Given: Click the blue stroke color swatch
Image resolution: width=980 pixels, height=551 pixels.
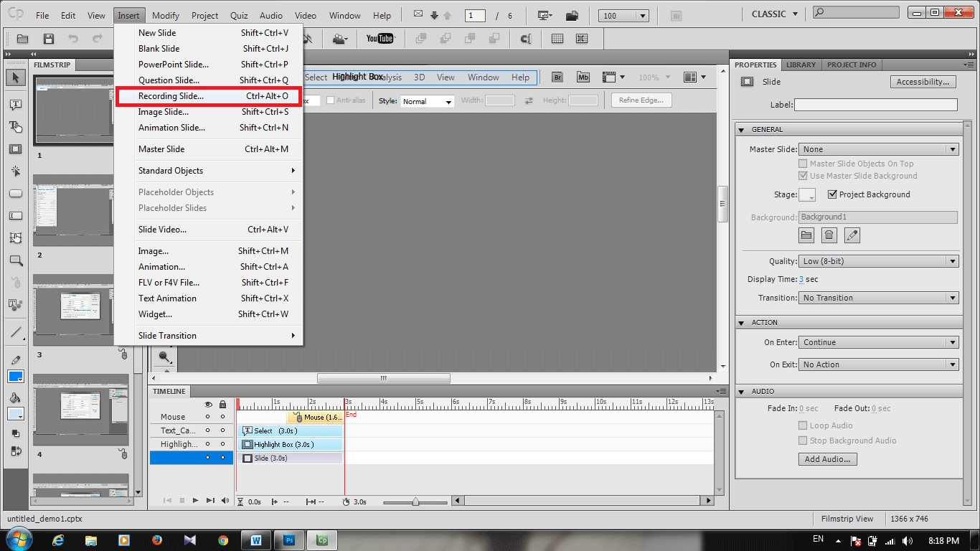Looking at the screenshot, I should (15, 377).
